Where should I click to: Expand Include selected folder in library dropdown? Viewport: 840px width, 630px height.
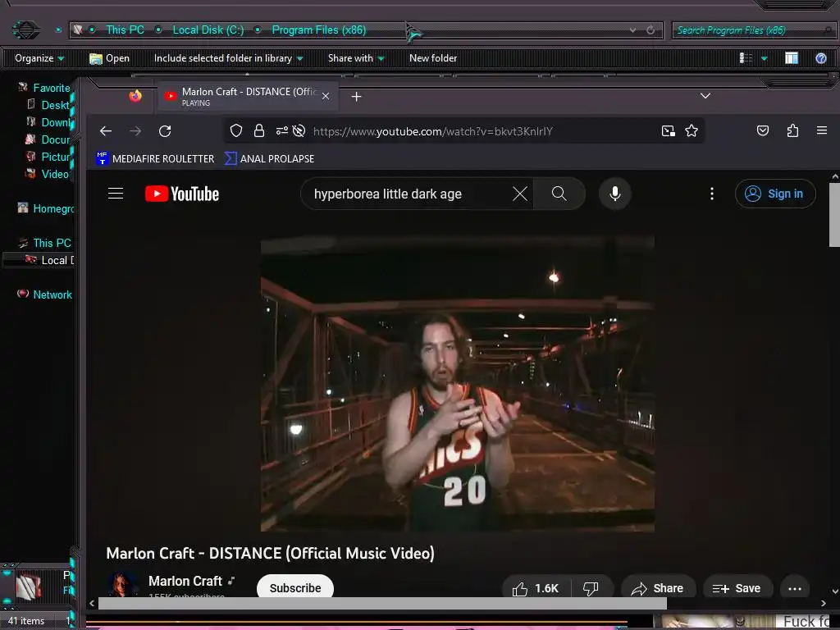click(228, 58)
